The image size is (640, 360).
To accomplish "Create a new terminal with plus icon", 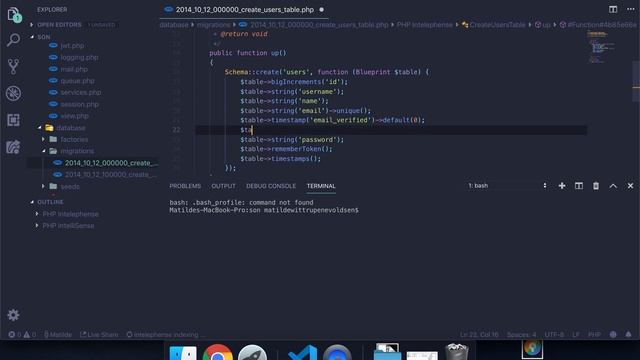I will [x=562, y=186].
